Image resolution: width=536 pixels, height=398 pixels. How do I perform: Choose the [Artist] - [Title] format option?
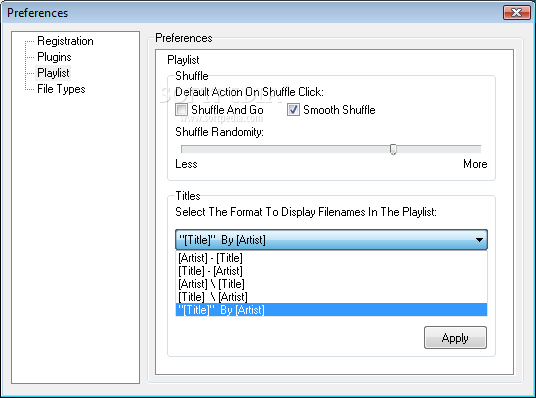click(331, 258)
